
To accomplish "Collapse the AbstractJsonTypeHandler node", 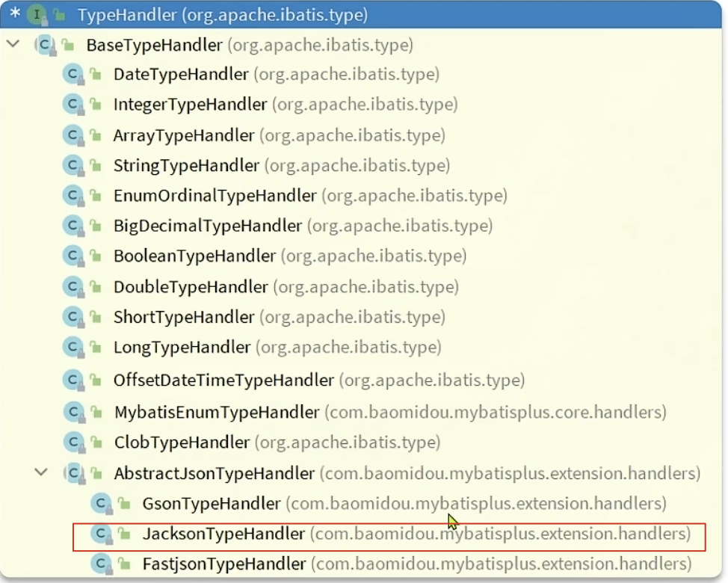I will click(x=41, y=473).
